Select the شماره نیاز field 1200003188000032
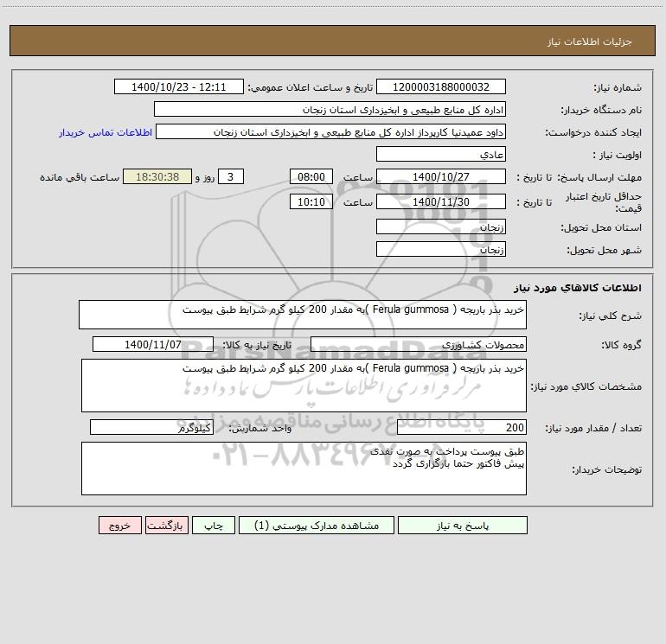The width and height of the screenshot is (666, 644). click(441, 86)
